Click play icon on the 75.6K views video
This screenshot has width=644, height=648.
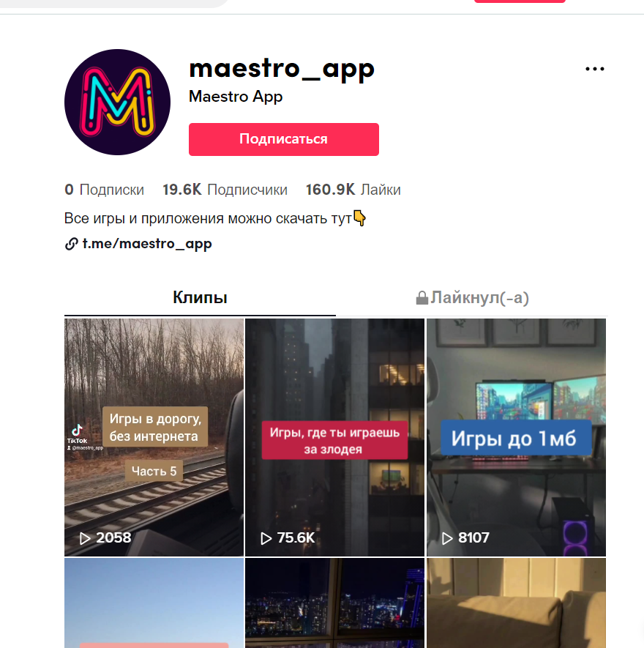[266, 538]
